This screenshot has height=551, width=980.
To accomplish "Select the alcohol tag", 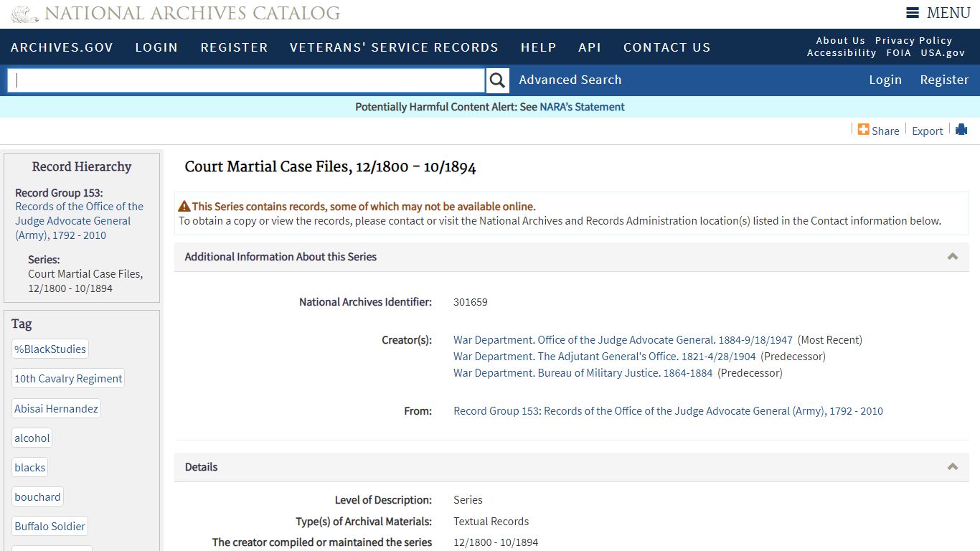I will (32, 438).
